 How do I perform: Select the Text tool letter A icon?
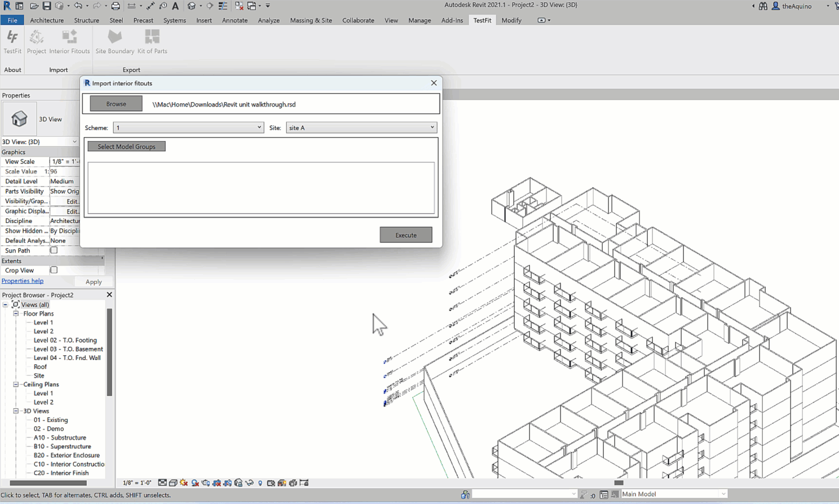point(175,6)
